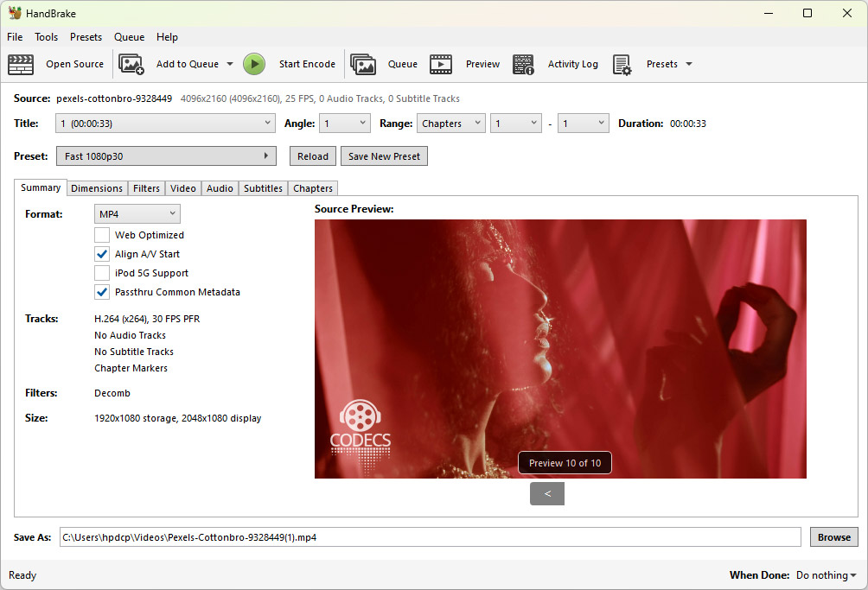Click the Preview toolbar label
This screenshot has height=590, width=868.
[x=482, y=64]
